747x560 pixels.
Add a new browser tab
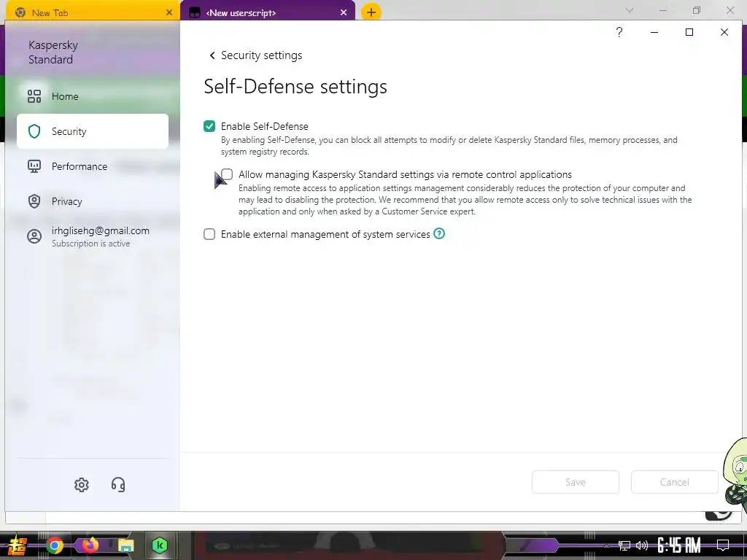click(x=371, y=12)
